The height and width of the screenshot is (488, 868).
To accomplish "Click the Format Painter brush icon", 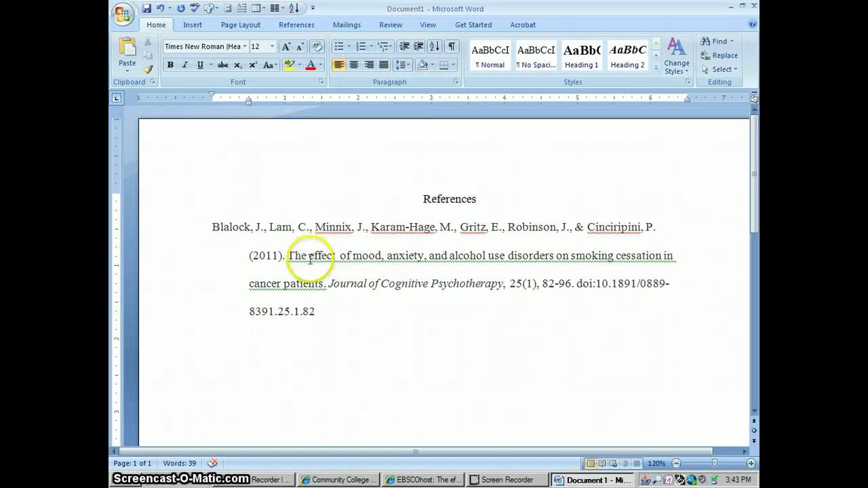I will point(148,69).
